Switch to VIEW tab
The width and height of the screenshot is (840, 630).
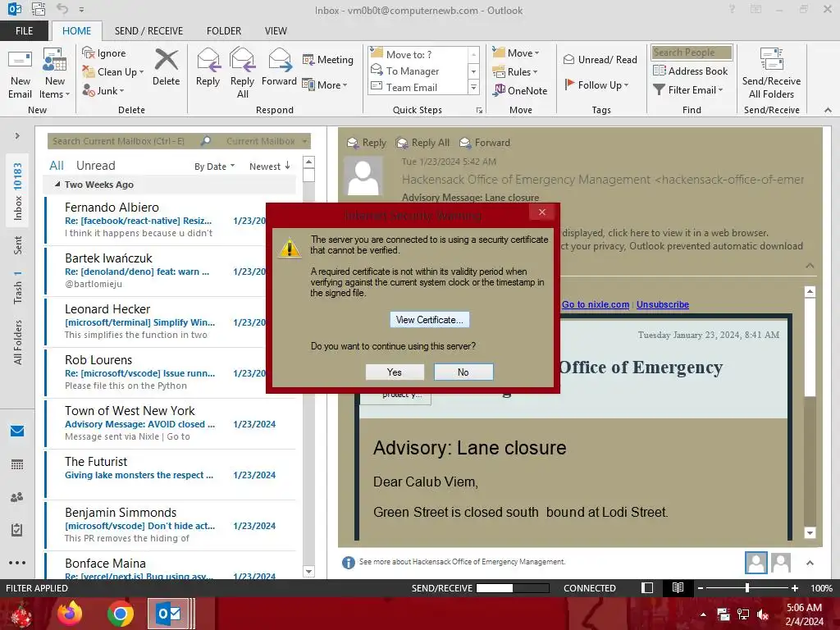[x=276, y=30]
